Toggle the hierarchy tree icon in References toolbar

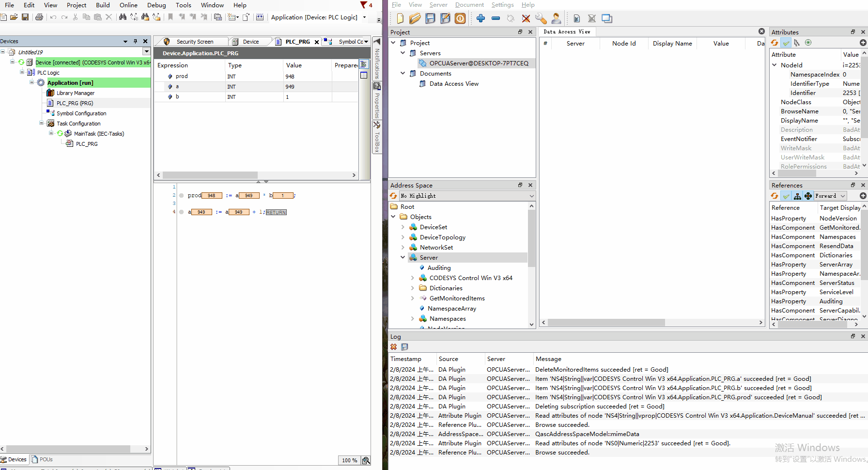(x=797, y=196)
